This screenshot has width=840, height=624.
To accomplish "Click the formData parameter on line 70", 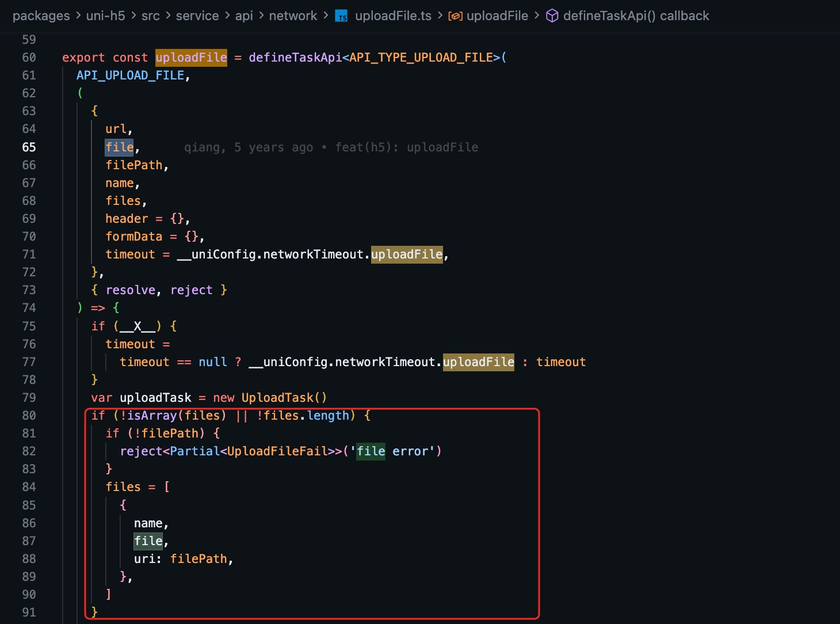I will click(133, 237).
